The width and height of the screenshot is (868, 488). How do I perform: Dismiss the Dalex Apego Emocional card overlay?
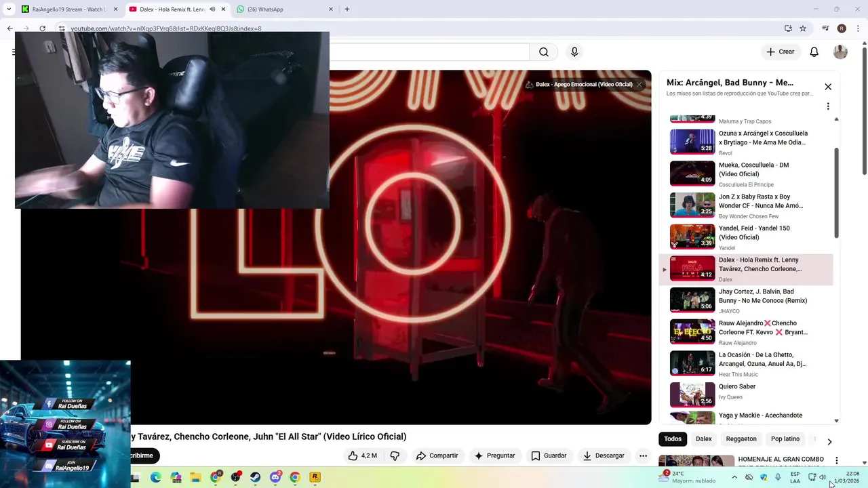[639, 85]
